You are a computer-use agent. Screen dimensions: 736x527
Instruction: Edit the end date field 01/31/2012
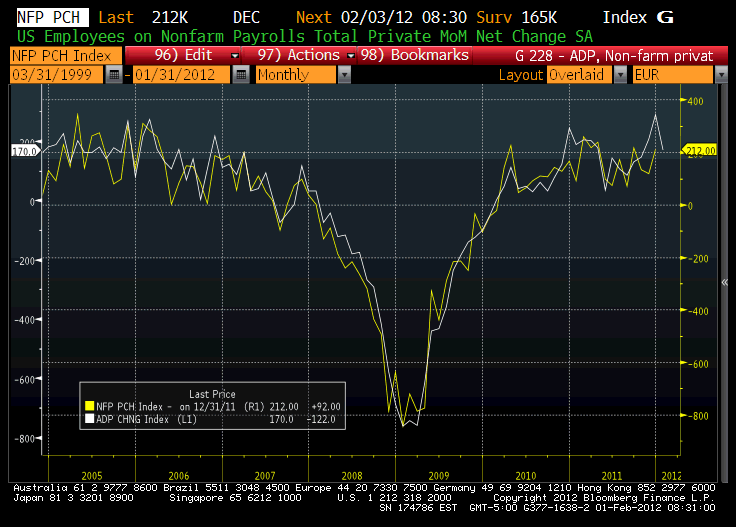[181, 75]
